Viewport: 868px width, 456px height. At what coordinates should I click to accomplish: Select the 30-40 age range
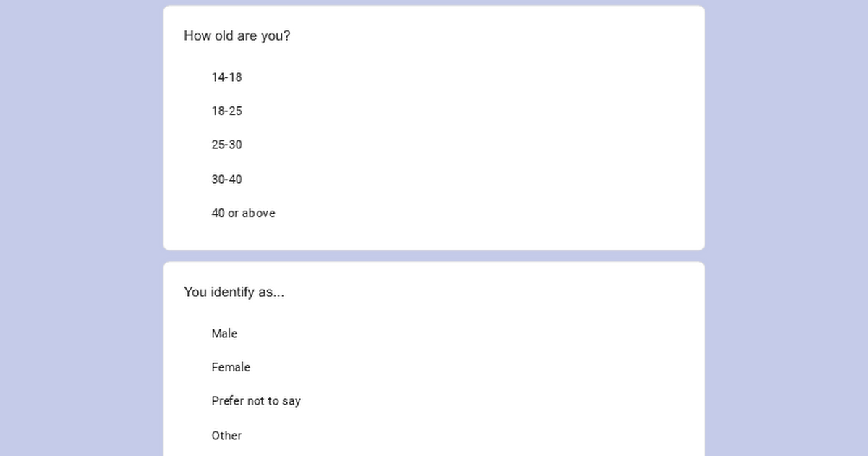[226, 180]
